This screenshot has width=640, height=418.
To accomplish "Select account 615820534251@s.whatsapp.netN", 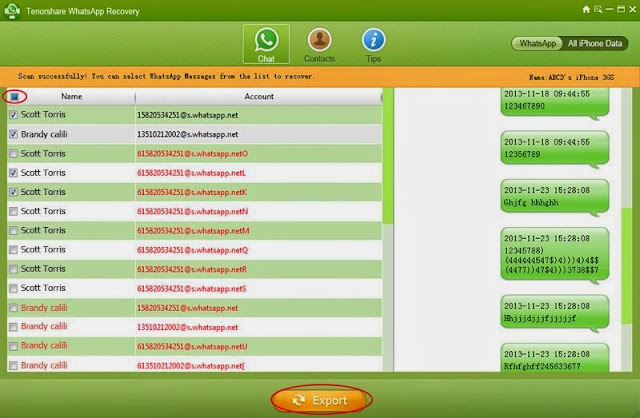I will pyautogui.click(x=192, y=211).
